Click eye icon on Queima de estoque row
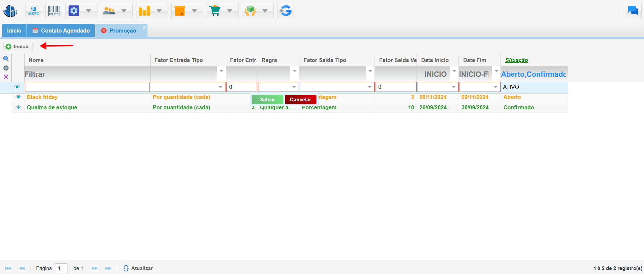Viewport: 644px width, 274px height. [x=18, y=108]
